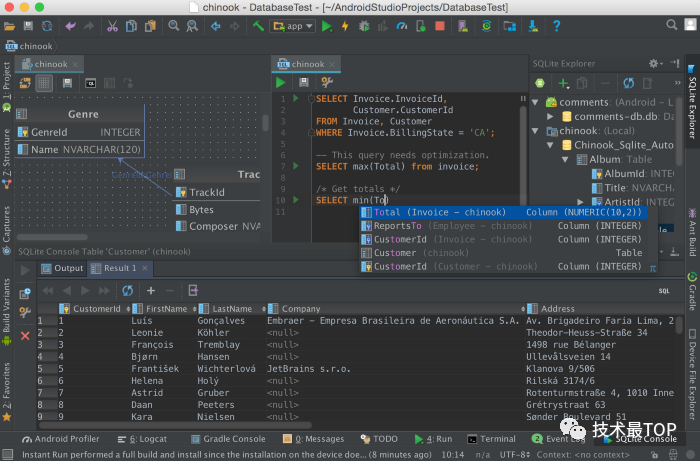Open the app run configuration dropdown

coord(292,26)
